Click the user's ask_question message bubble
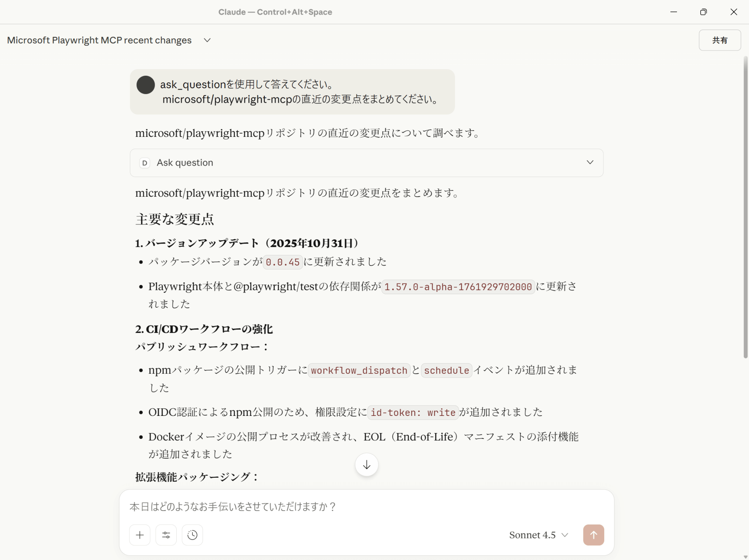This screenshot has height=560, width=749. pyautogui.click(x=292, y=92)
